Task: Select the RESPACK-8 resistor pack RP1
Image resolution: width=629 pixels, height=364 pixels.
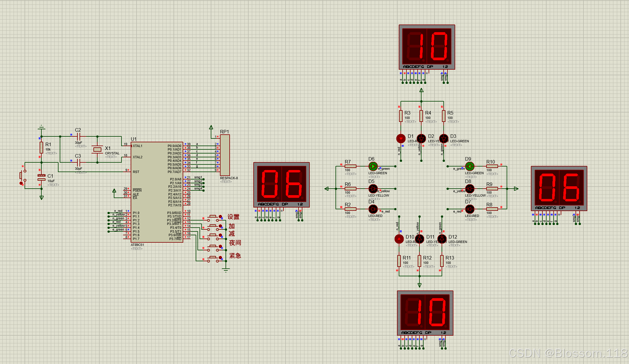Action: click(x=225, y=155)
